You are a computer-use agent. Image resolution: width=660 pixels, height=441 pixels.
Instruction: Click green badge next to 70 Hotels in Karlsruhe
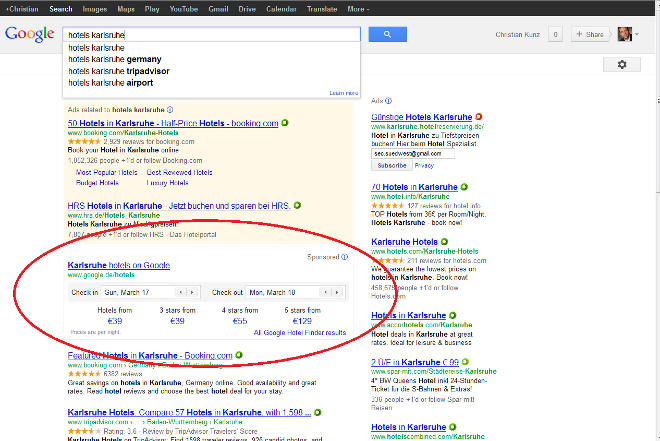[x=464, y=187]
